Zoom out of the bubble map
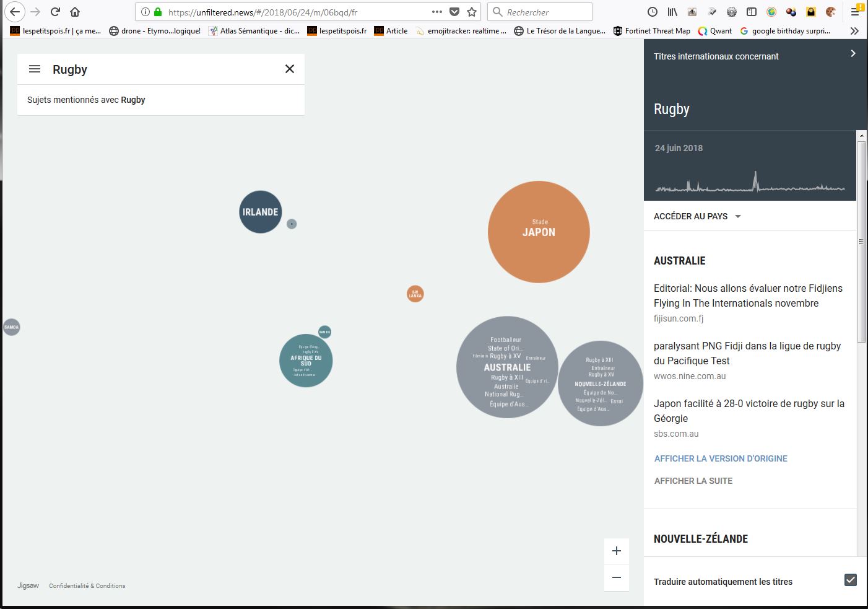The height and width of the screenshot is (609, 868). tap(616, 577)
